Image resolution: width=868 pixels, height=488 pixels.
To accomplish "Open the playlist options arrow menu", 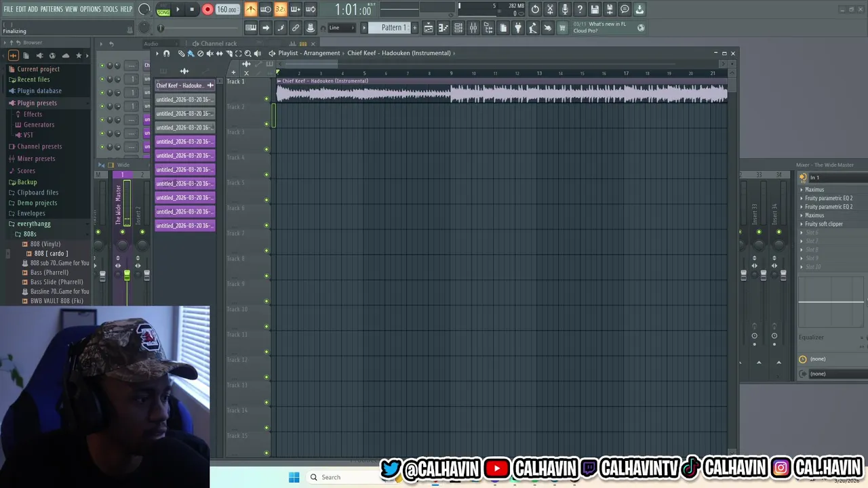I will click(157, 54).
